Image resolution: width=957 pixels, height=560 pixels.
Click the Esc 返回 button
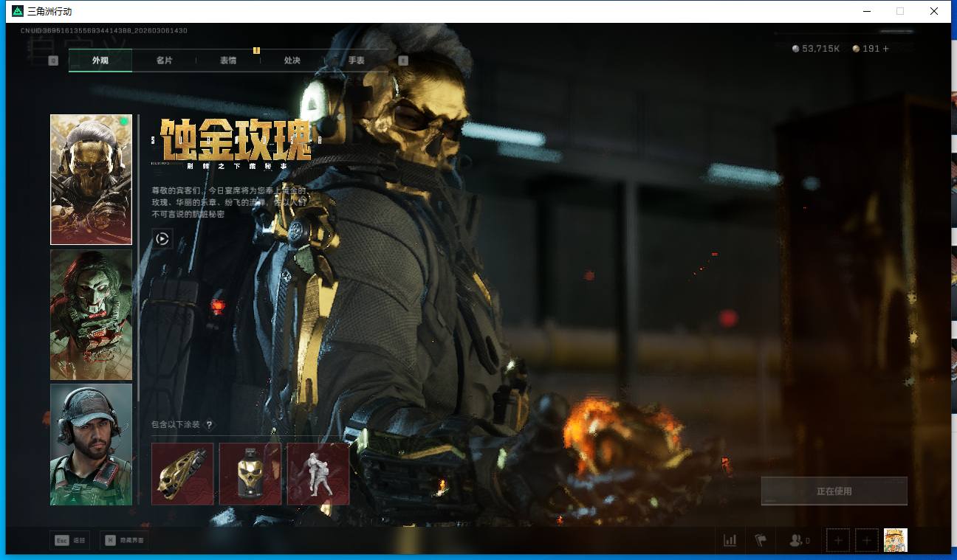pos(71,541)
